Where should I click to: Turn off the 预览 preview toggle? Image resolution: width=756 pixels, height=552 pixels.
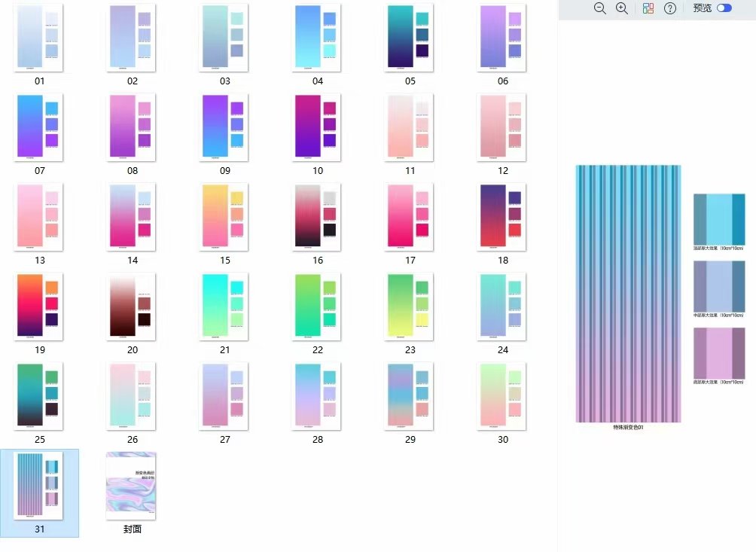[724, 8]
